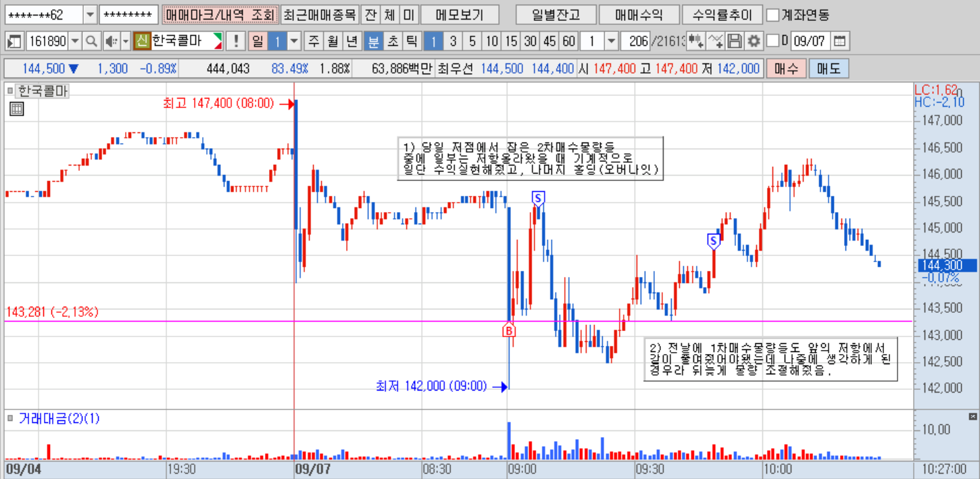Click 매매마크/내역 조회 button

[220, 14]
